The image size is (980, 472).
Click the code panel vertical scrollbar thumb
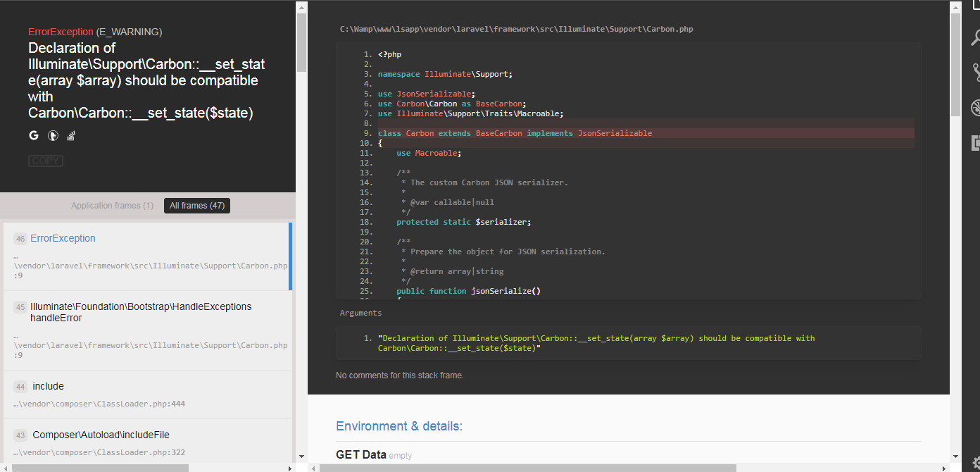coord(955,64)
